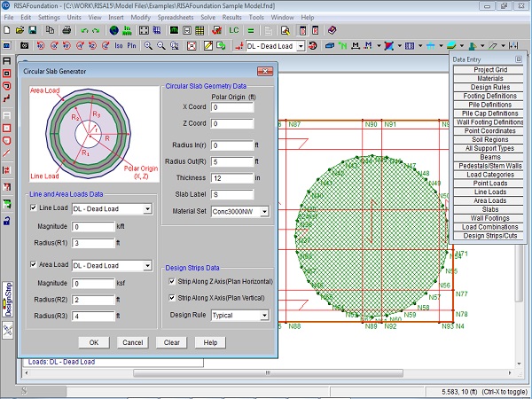The image size is (532, 399).
Task: Click the horizontal scrollbar right arrow
Action: coord(510,373)
